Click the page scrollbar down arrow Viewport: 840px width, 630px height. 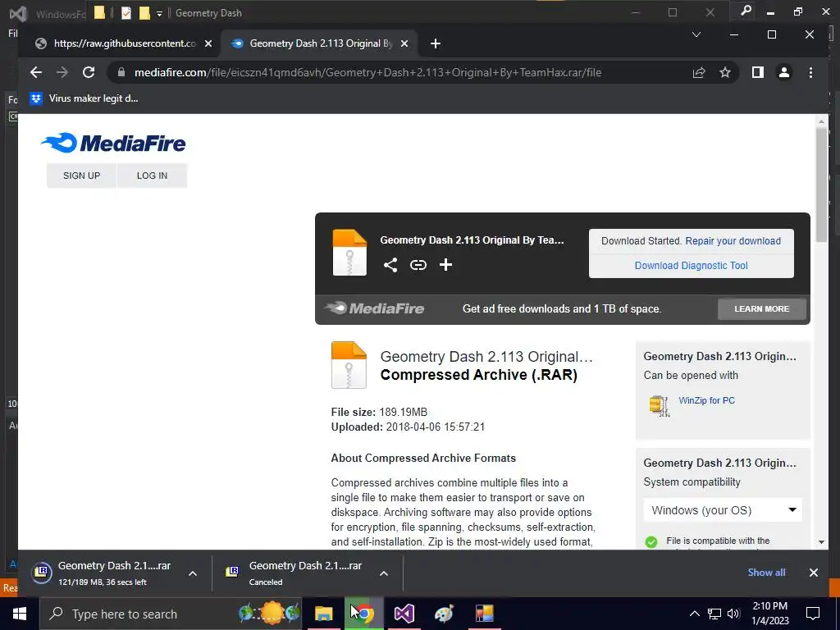click(x=821, y=542)
